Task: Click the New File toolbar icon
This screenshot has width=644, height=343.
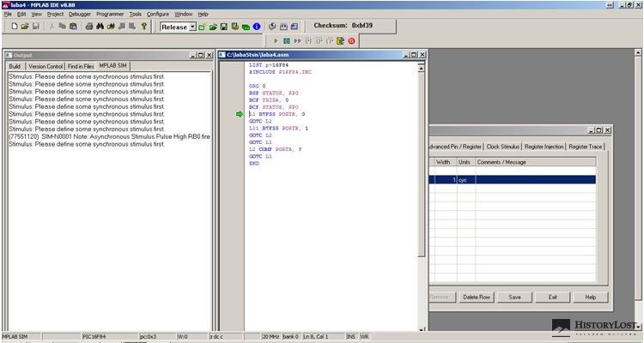Action: [x=15, y=27]
